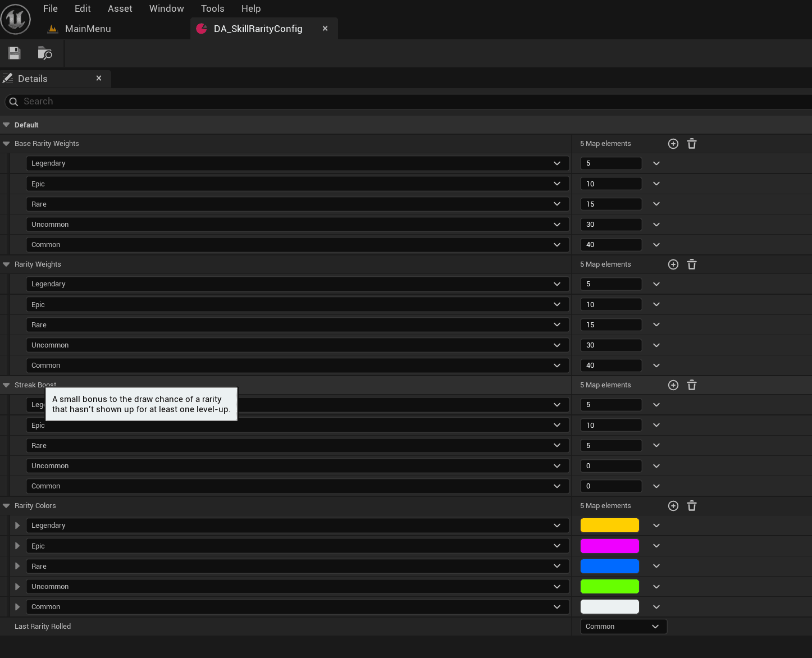Close the Details panel tab
Screen dimensions: 812x658
(x=99, y=78)
